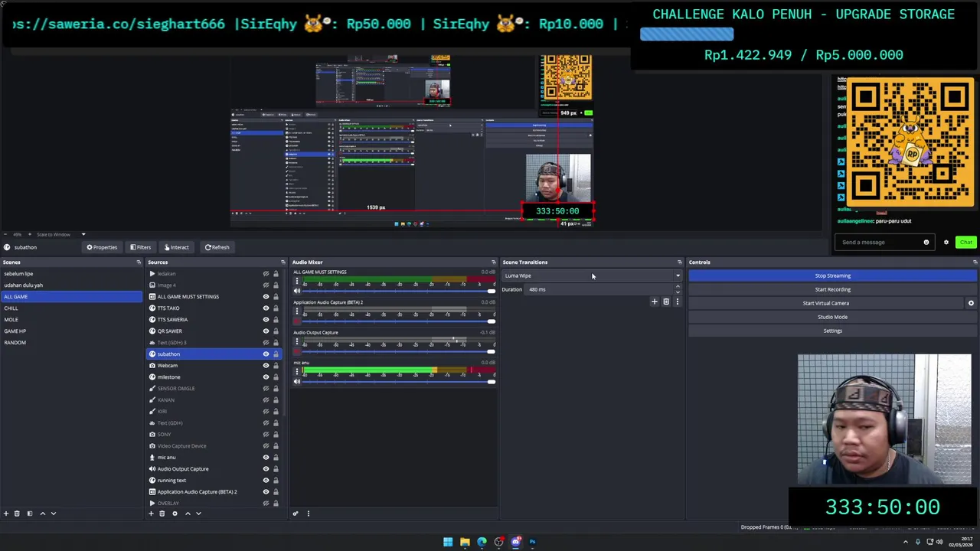Viewport: 980px width, 551px height.
Task: Hide the subathon source
Action: tap(266, 354)
